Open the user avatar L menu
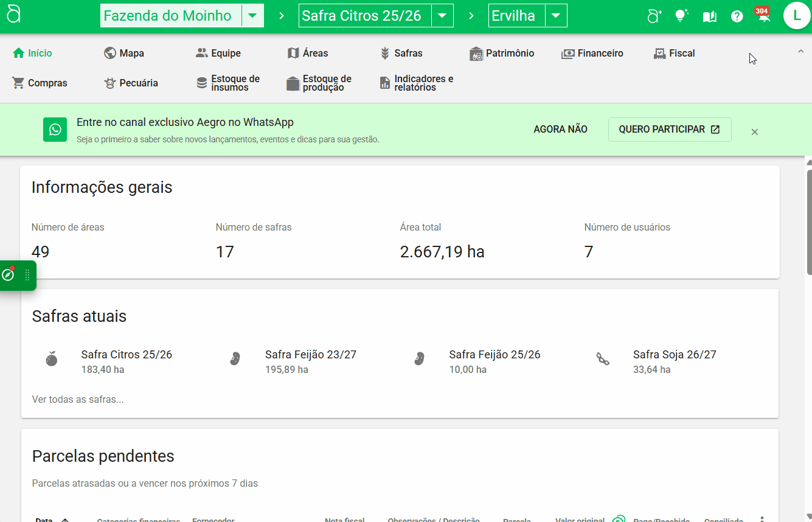Viewport: 812px width, 522px height. (797, 16)
